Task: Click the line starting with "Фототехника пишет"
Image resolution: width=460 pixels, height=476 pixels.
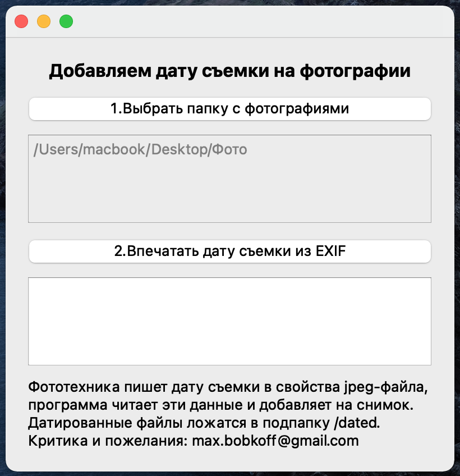Action: (228, 387)
